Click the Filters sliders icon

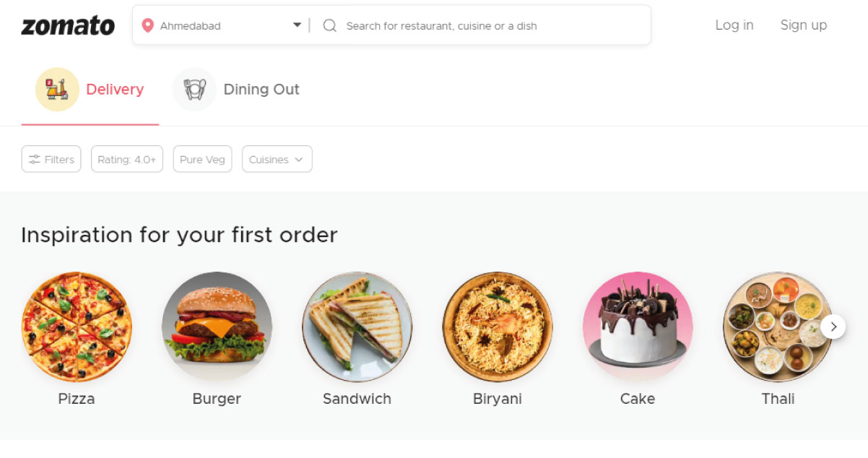[x=35, y=160]
